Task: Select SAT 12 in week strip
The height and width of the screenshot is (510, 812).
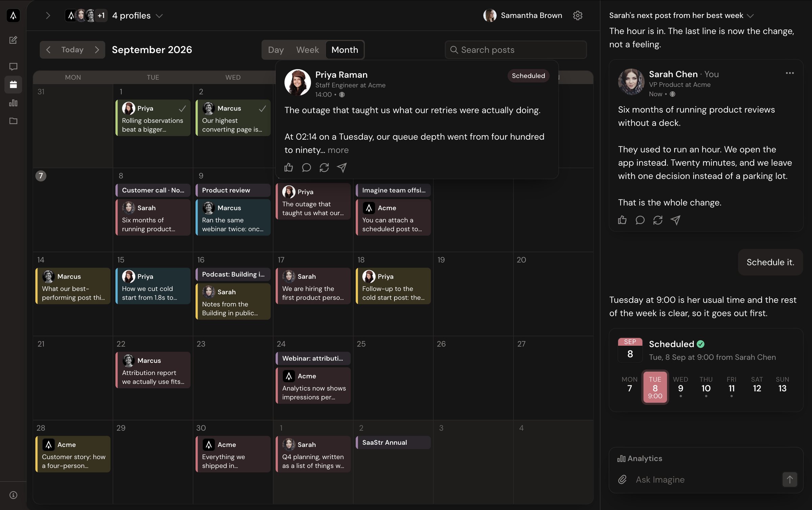Action: pos(757,385)
